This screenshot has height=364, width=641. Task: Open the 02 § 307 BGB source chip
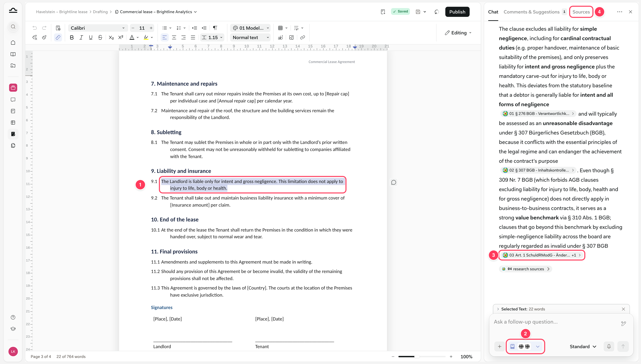[x=538, y=170]
